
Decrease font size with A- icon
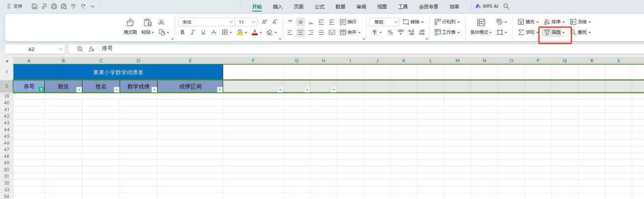click(x=275, y=22)
